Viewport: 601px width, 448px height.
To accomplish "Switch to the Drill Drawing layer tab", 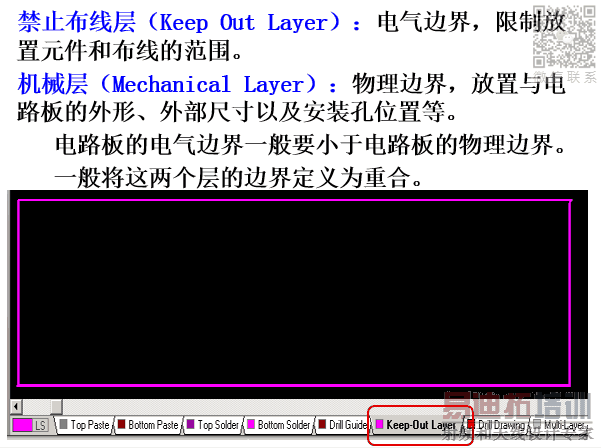I will click(496, 425).
